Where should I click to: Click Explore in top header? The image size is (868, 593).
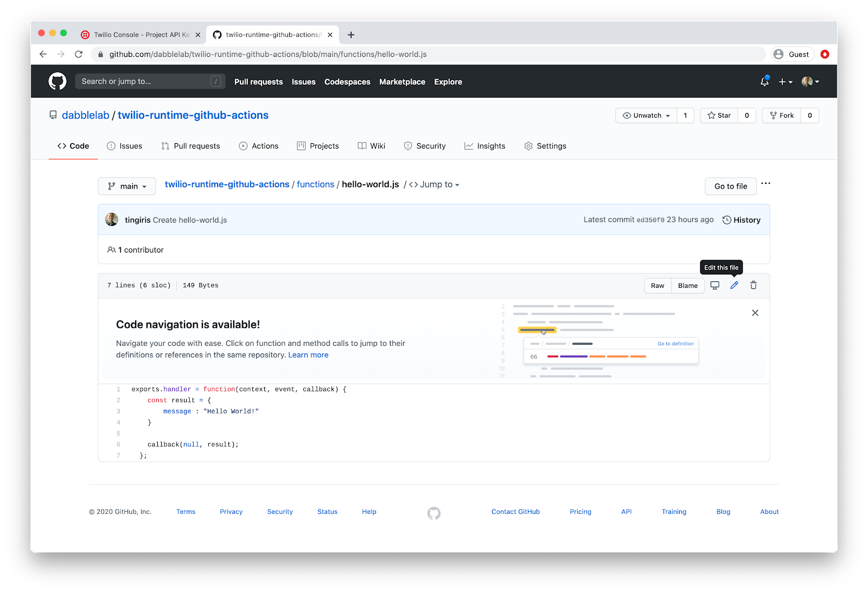click(x=448, y=82)
